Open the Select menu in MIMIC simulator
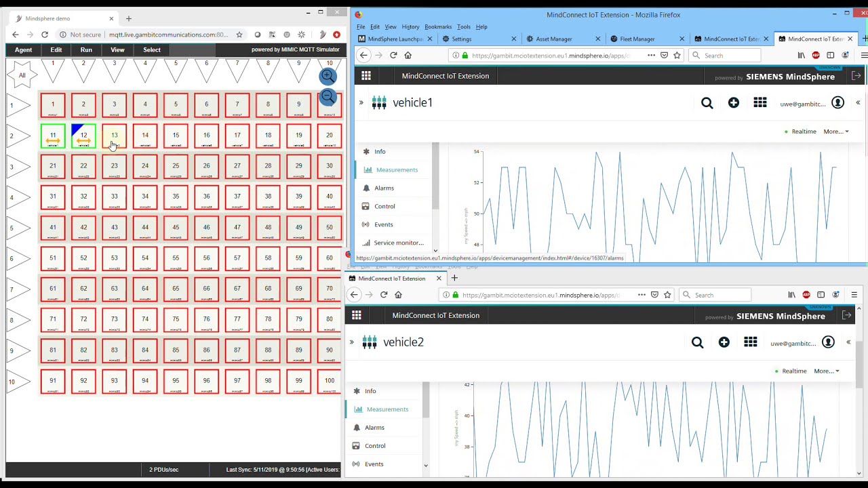 [x=152, y=49]
